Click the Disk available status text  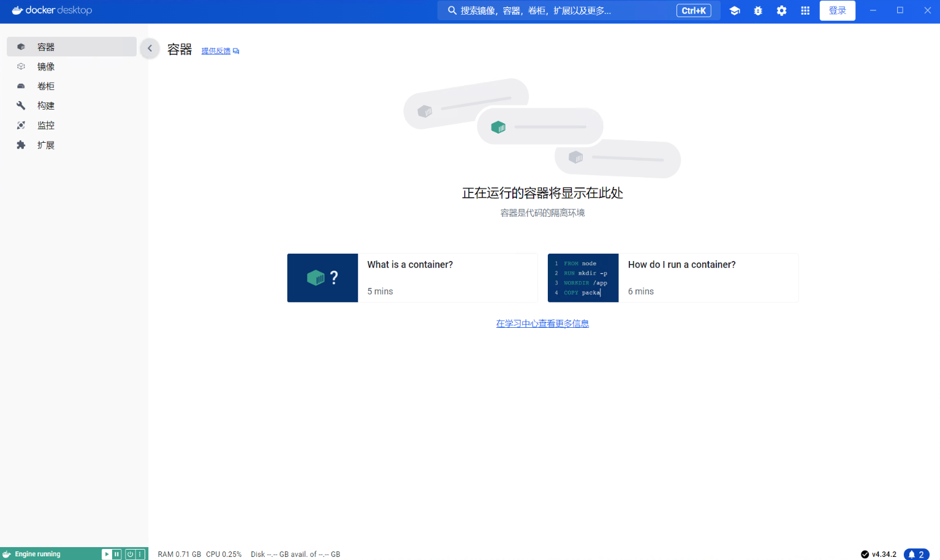point(295,554)
